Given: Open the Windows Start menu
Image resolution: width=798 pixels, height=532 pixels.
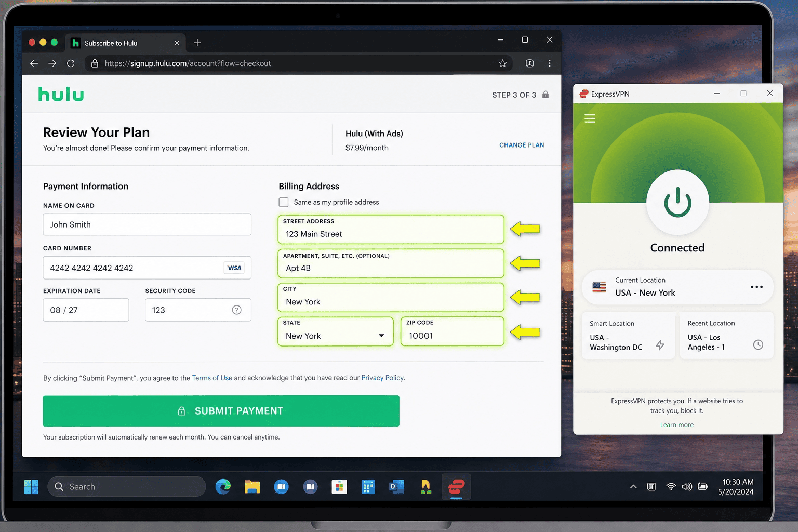Looking at the screenshot, I should [31, 487].
